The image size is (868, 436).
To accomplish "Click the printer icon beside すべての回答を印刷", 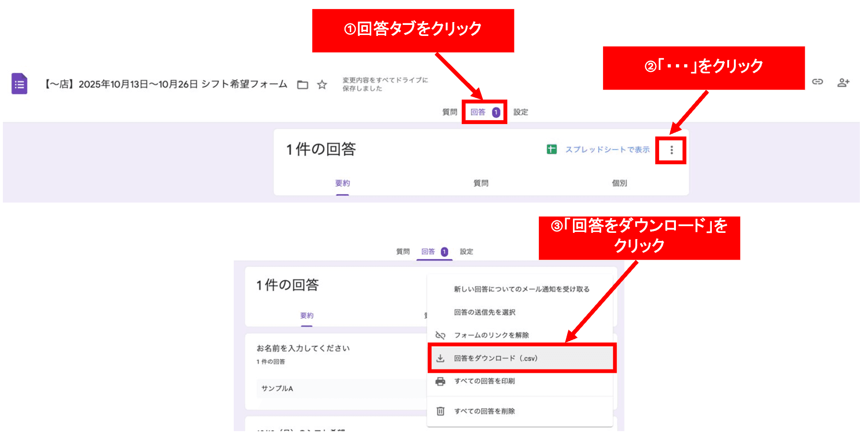I will pyautogui.click(x=440, y=381).
